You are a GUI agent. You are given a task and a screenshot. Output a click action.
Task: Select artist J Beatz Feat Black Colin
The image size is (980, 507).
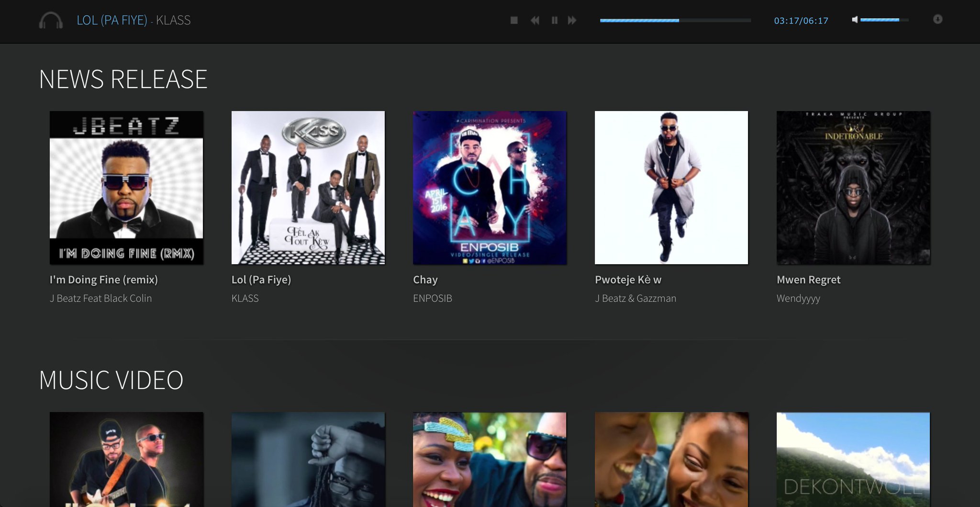(100, 298)
